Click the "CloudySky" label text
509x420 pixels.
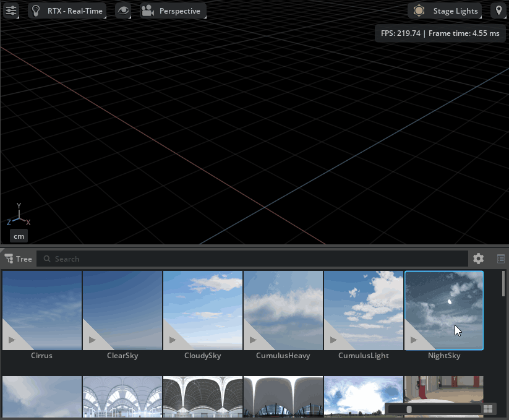pyautogui.click(x=203, y=356)
